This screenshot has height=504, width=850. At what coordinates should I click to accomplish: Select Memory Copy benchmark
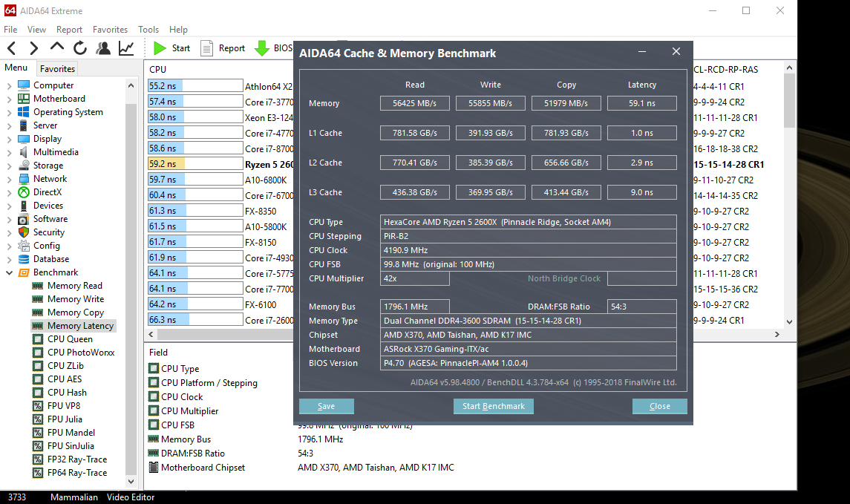pos(76,312)
